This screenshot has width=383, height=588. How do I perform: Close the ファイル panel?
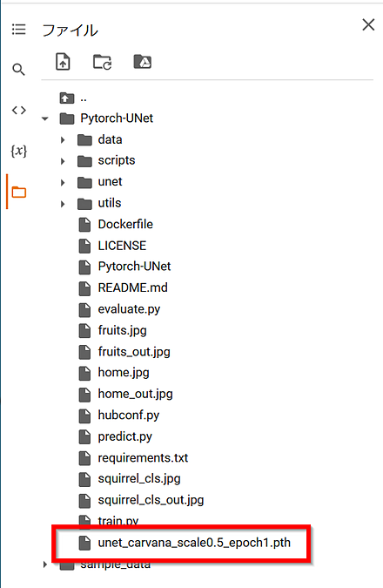[x=368, y=24]
